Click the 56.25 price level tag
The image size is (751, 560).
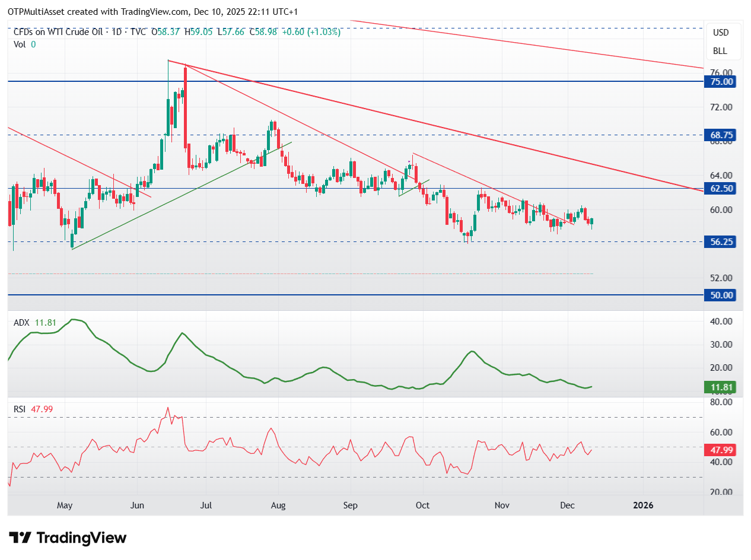pyautogui.click(x=720, y=242)
